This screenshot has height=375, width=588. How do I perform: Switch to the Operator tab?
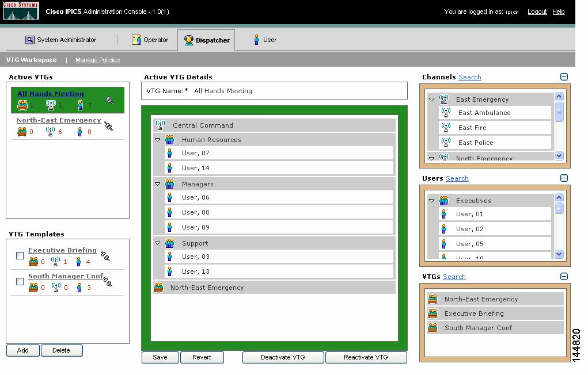pyautogui.click(x=150, y=40)
